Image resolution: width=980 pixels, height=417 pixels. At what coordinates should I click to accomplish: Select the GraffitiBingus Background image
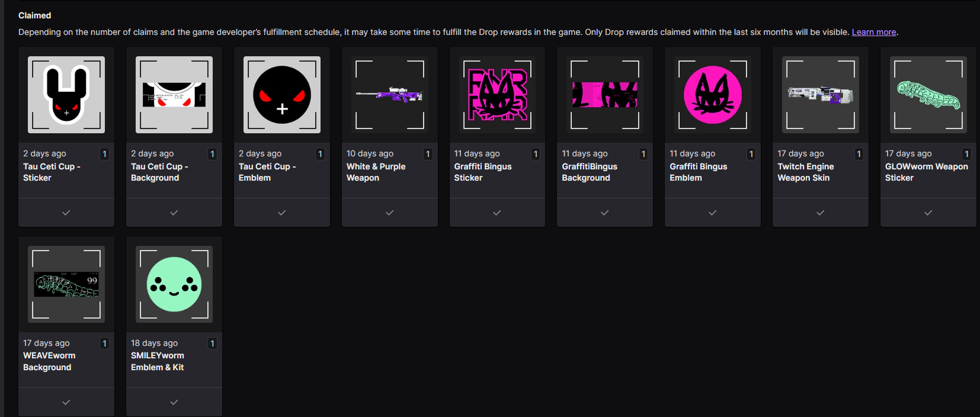605,95
